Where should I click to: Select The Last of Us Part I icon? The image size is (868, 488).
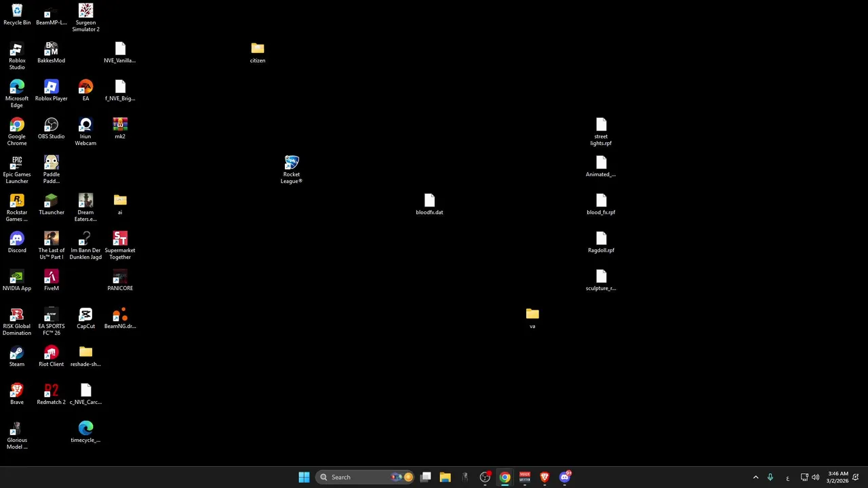pyautogui.click(x=52, y=245)
